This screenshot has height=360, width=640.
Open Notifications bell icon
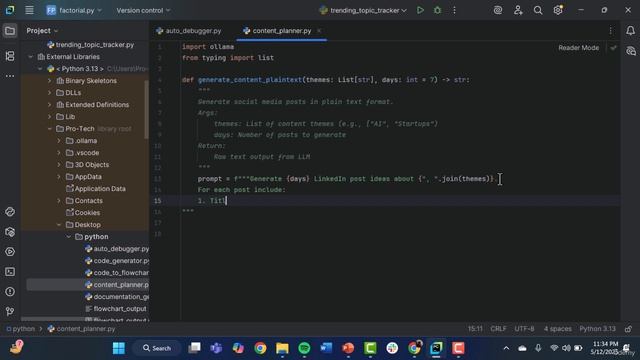click(x=630, y=31)
